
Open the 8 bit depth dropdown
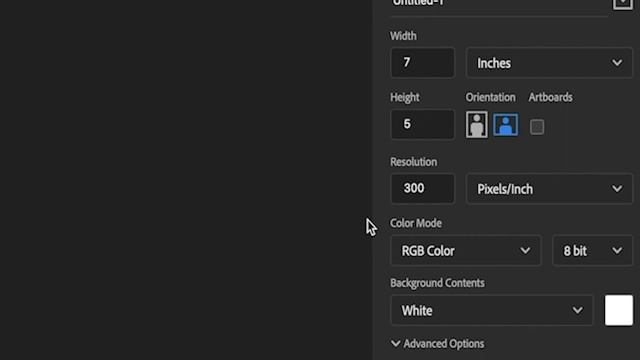coord(592,251)
